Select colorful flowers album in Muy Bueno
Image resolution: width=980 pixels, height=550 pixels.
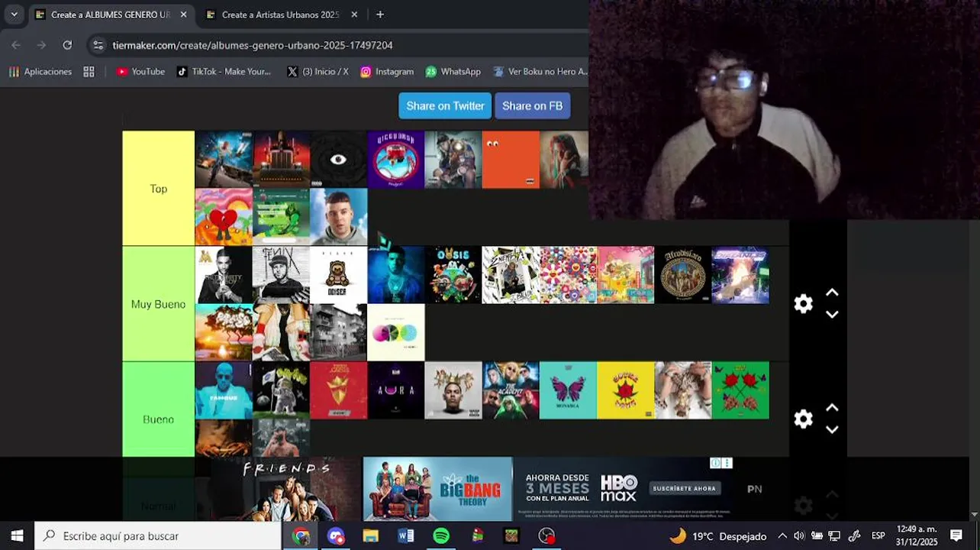[568, 275]
